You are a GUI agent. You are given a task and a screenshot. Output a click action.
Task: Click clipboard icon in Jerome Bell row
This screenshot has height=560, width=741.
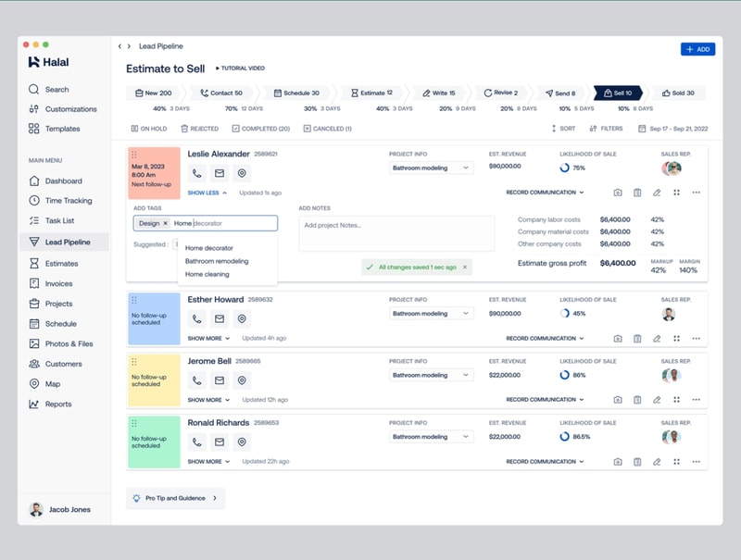click(x=637, y=400)
